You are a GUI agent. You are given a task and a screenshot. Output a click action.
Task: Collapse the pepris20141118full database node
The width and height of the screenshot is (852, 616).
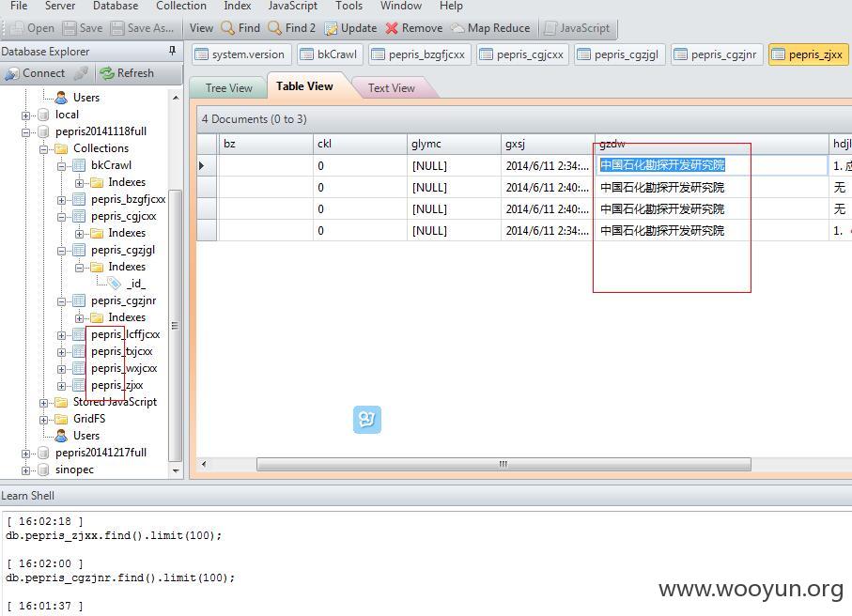(25, 132)
